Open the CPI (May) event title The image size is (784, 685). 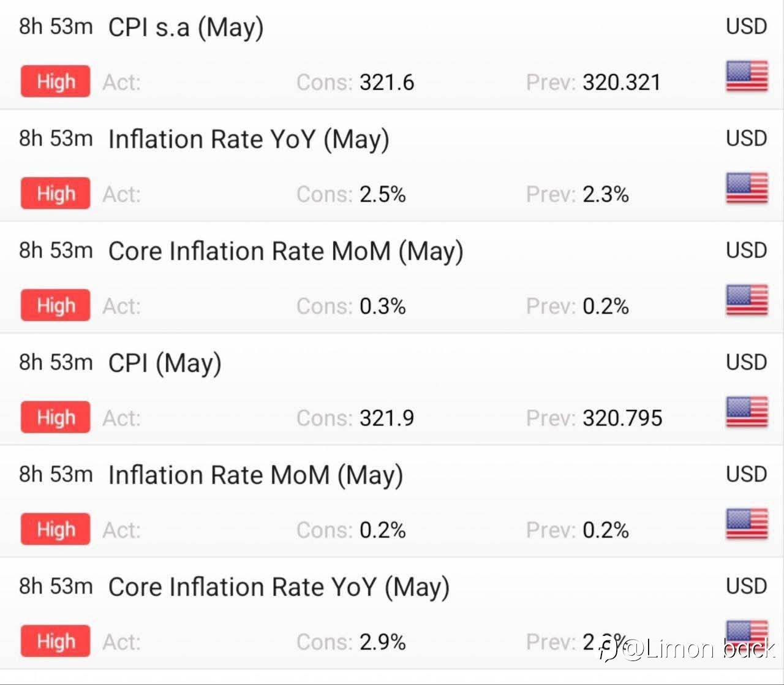pos(165,363)
